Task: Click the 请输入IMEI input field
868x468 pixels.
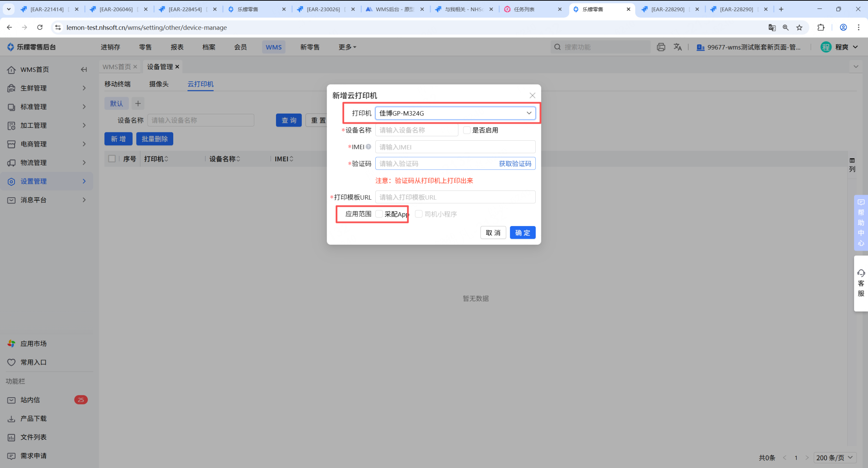Action: coord(455,147)
